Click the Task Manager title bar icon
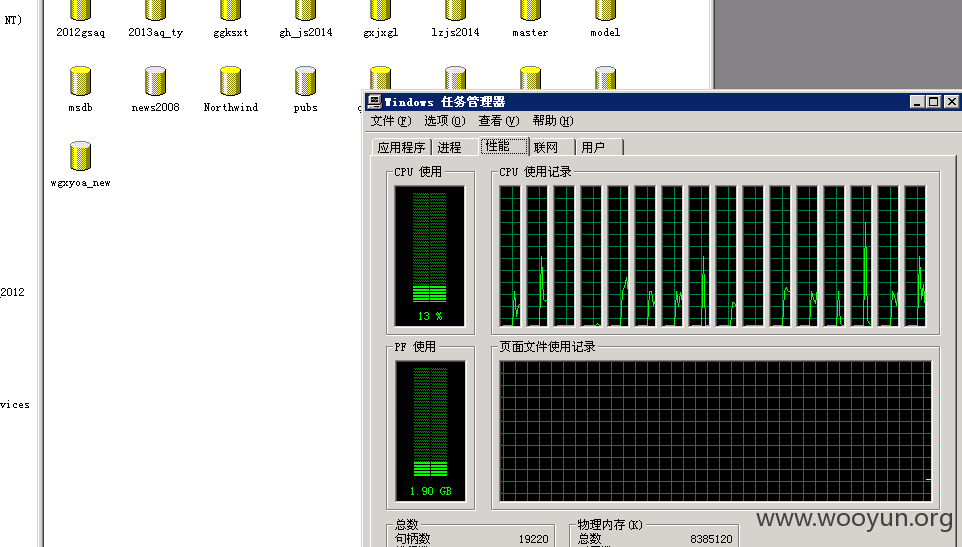 [x=374, y=102]
